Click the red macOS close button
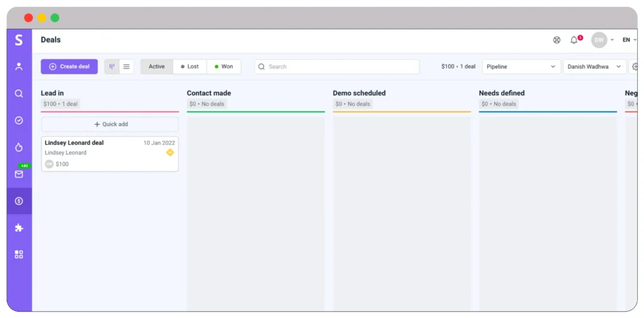Viewport: 644px width, 318px height. (28, 18)
